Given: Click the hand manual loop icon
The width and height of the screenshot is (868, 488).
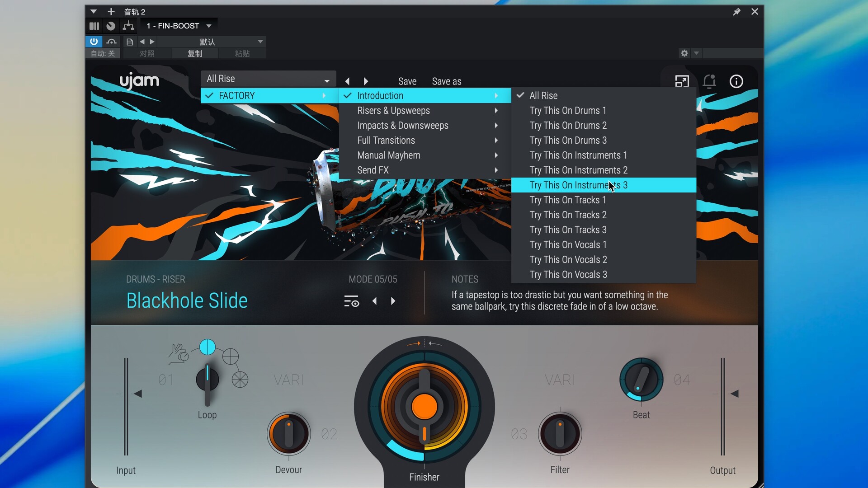Looking at the screenshot, I should pos(178,354).
